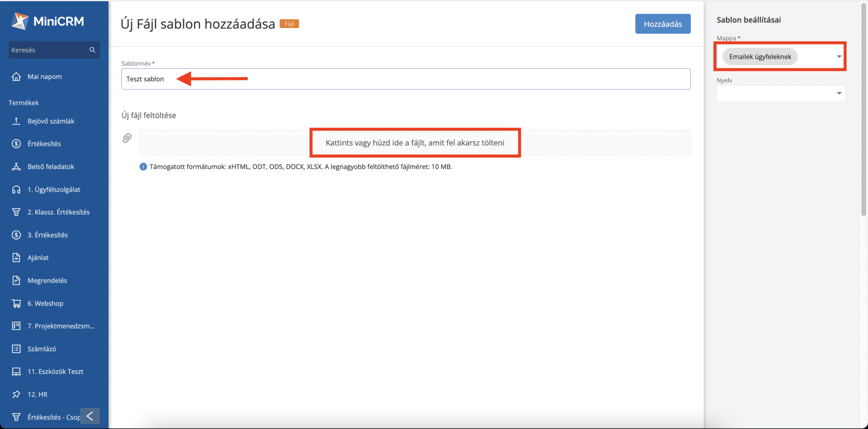Image resolution: width=868 pixels, height=429 pixels.
Task: Click the Termékek section heading
Action: [24, 103]
